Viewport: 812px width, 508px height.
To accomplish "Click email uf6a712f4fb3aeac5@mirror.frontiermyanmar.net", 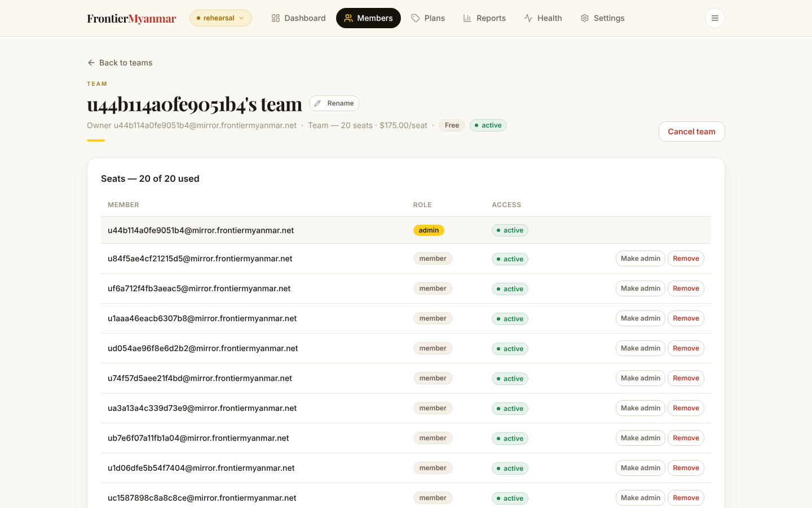I will click(x=199, y=288).
